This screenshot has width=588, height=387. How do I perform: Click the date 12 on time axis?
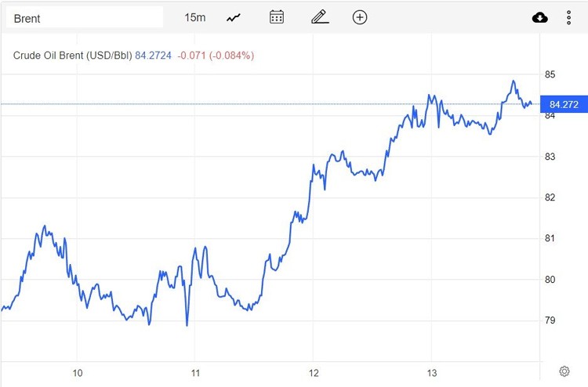click(x=313, y=371)
